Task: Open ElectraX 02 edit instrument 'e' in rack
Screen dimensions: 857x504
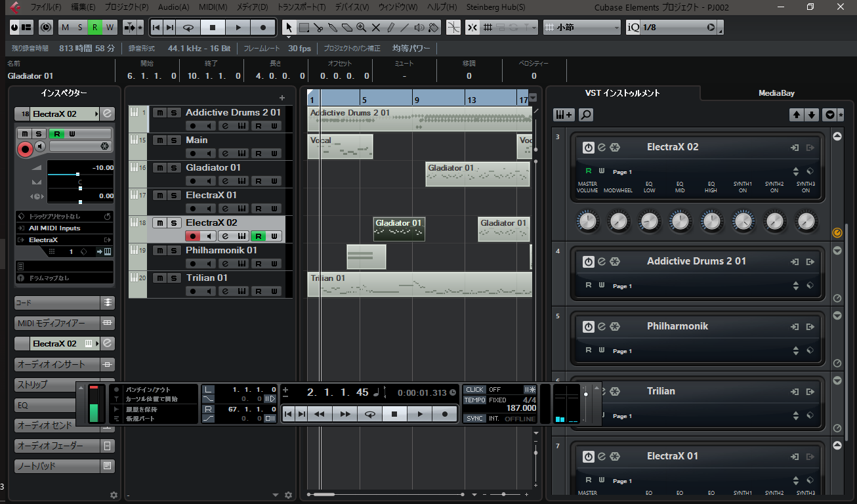Action: click(601, 148)
